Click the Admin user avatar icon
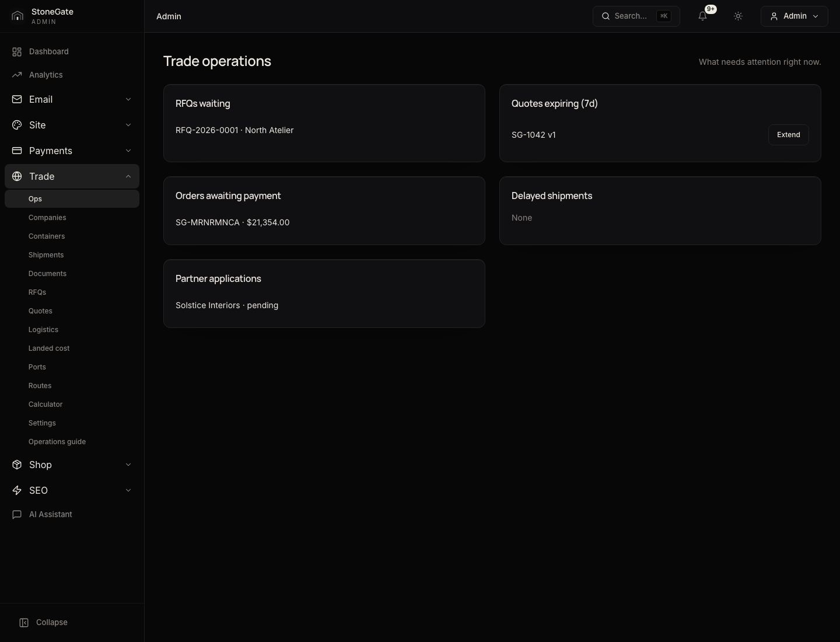Image resolution: width=840 pixels, height=642 pixels. (x=774, y=16)
